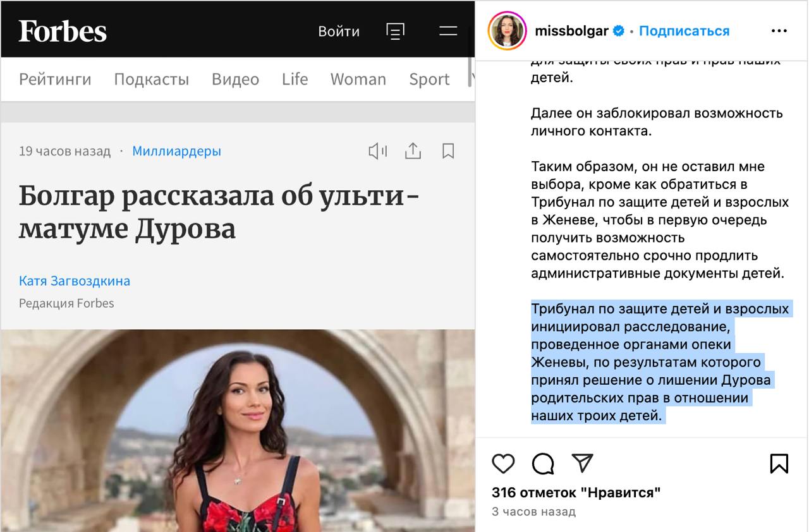809x532 pixels.
Task: Go to the Подкасты section
Action: click(151, 79)
